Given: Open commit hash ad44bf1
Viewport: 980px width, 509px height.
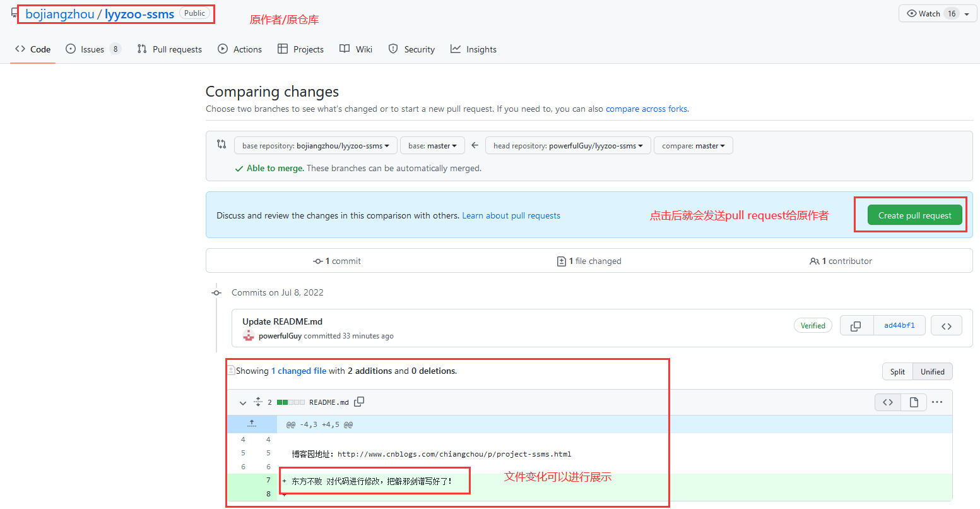Looking at the screenshot, I should [x=899, y=326].
